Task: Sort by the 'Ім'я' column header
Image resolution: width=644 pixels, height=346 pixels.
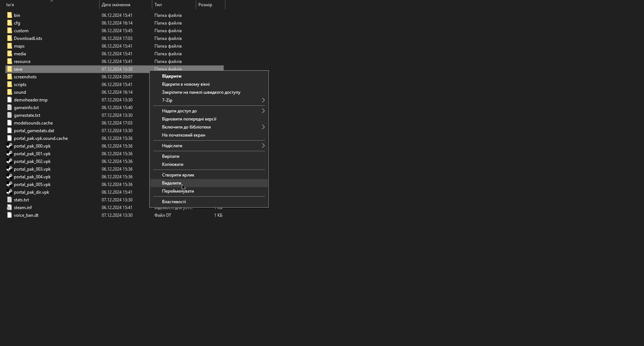Action: [x=52, y=5]
